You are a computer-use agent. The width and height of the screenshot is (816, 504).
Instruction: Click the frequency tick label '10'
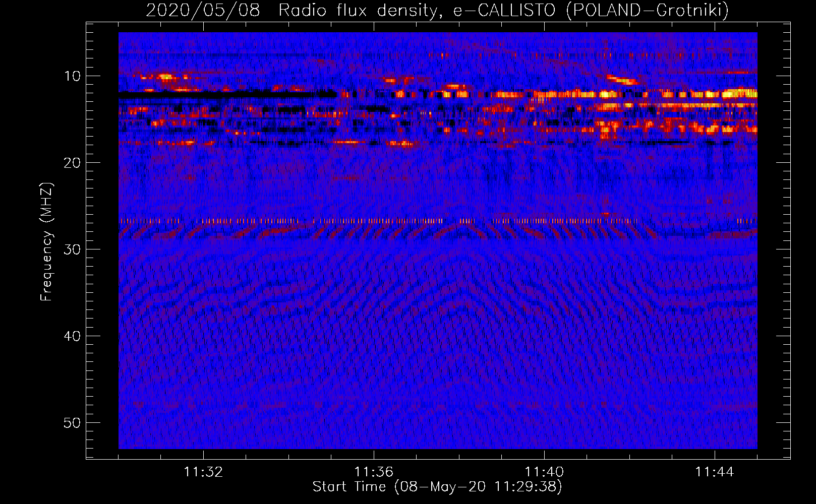click(72, 76)
